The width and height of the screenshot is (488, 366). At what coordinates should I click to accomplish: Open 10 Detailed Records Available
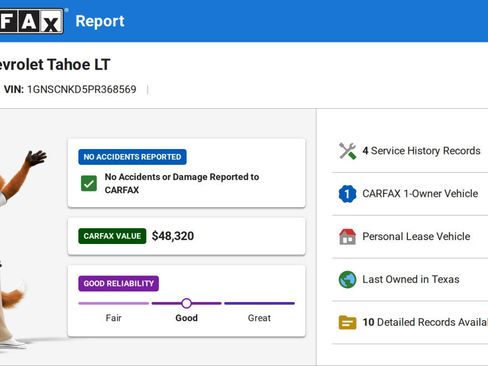pos(410,322)
